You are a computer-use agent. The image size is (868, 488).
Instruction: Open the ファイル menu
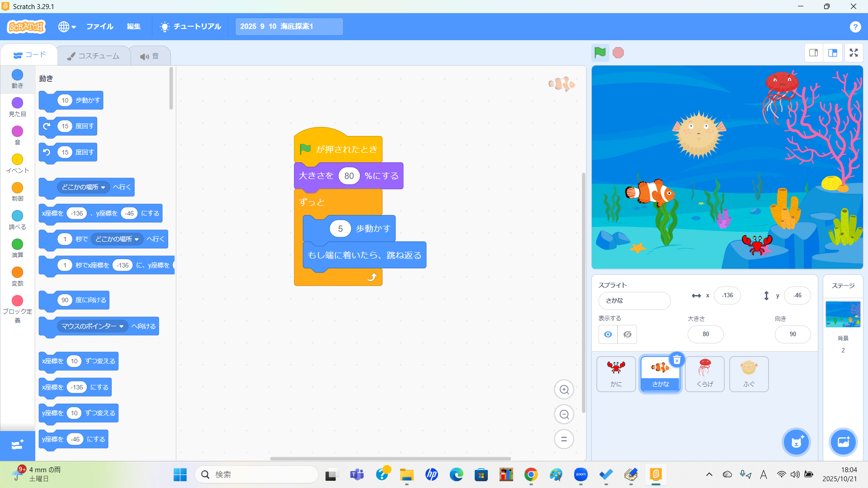pyautogui.click(x=99, y=27)
